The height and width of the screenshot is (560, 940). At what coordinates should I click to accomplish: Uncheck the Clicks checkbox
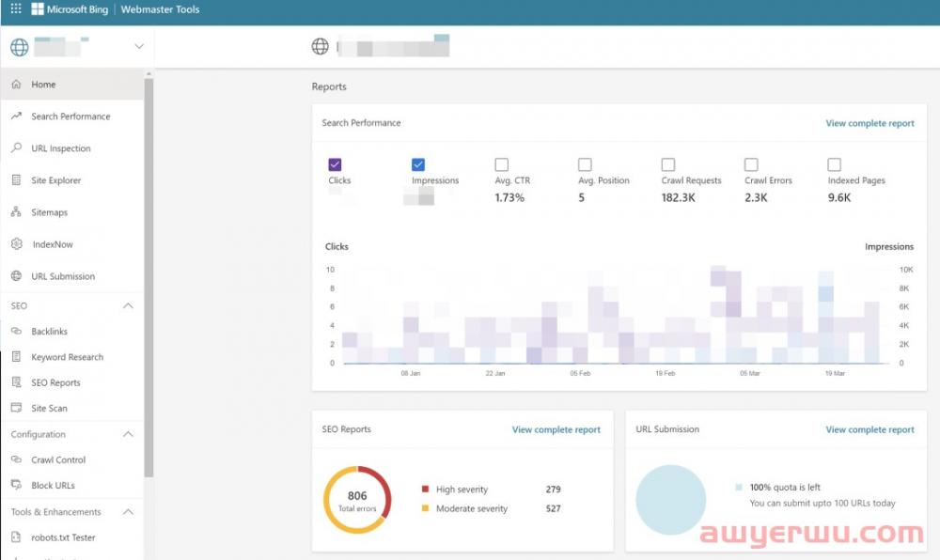[336, 164]
